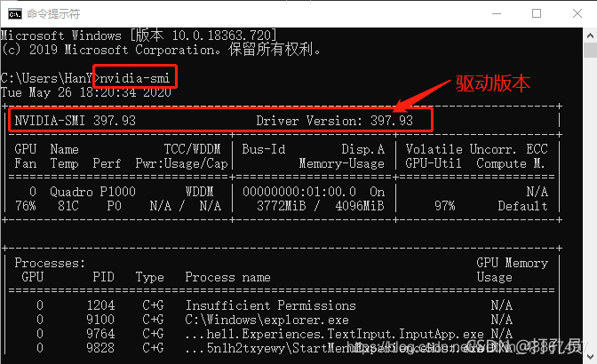
Task: Click PID '9828' in the process list
Action: point(100,348)
